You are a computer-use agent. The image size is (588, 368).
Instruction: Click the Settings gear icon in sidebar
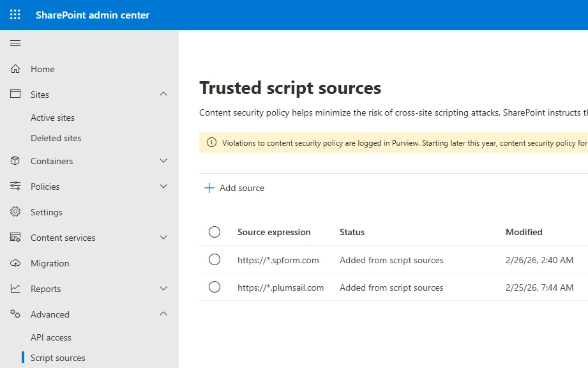(14, 211)
